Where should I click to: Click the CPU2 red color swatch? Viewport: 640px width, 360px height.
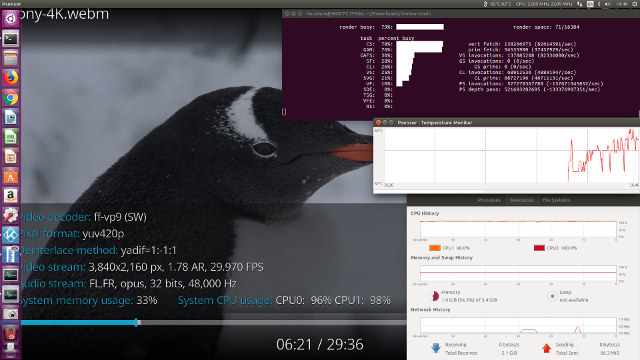click(x=539, y=248)
